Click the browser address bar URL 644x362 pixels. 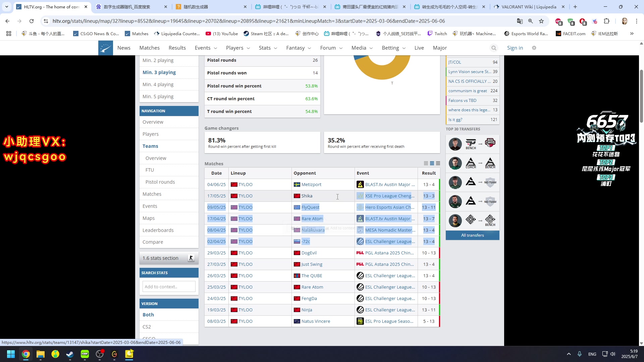pos(249,21)
